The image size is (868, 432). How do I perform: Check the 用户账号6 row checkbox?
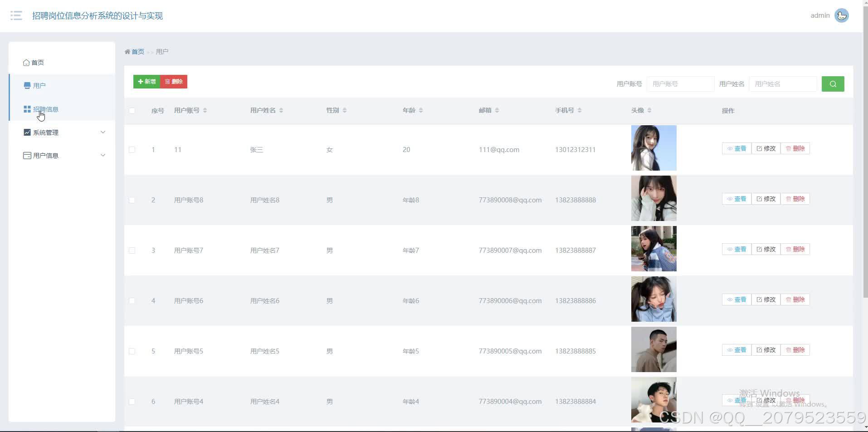(x=132, y=301)
